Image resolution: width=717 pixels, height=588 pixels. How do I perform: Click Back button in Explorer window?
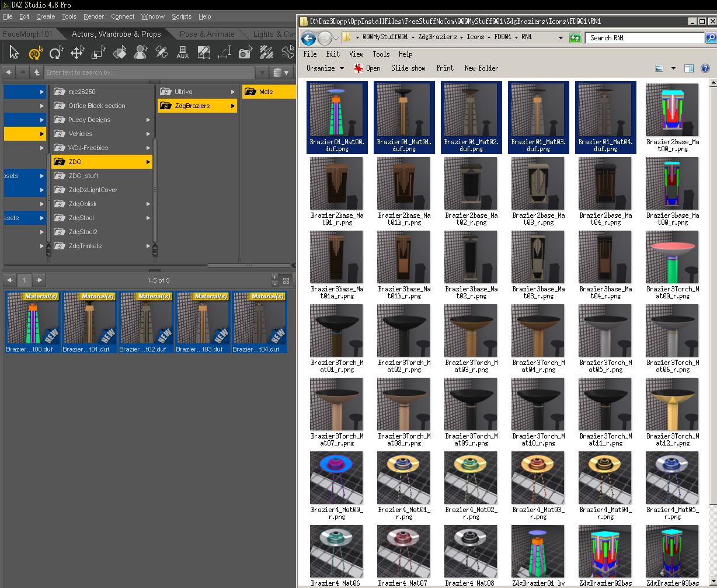(309, 38)
